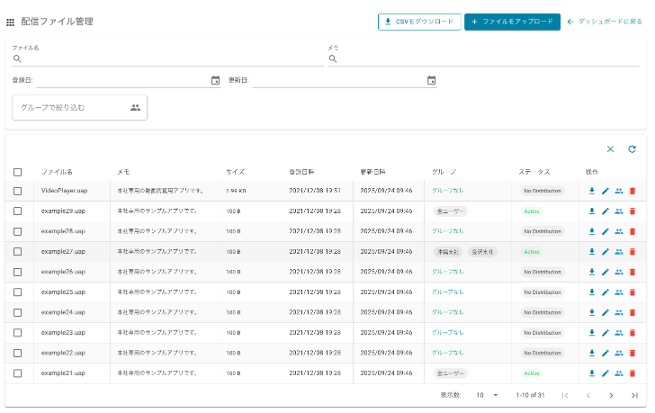The width and height of the screenshot is (655, 413).
Task: Click the CSVをダウンロード button
Action: [x=419, y=21]
